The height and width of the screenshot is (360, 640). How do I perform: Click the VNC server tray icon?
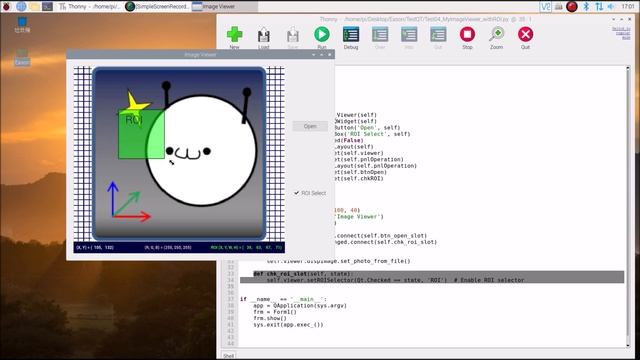[545, 6]
